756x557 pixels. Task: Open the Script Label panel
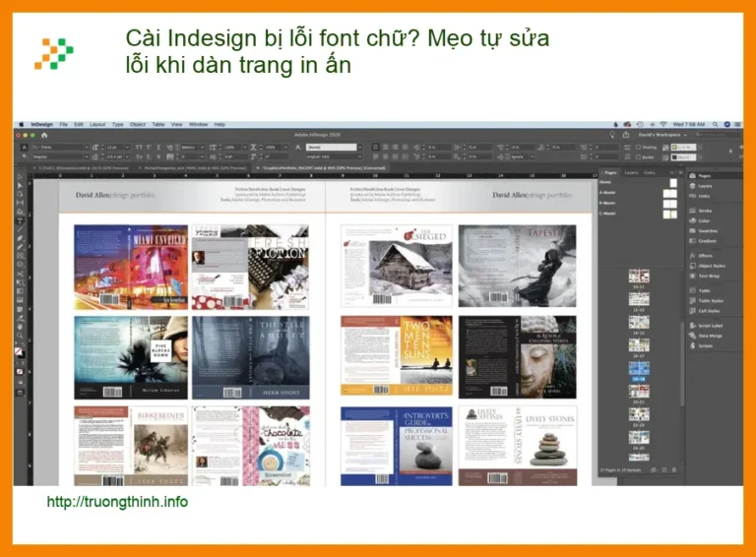point(706,326)
